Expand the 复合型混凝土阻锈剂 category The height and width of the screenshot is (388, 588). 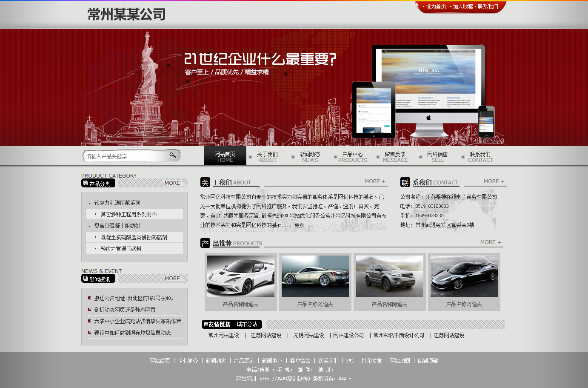pos(117,226)
